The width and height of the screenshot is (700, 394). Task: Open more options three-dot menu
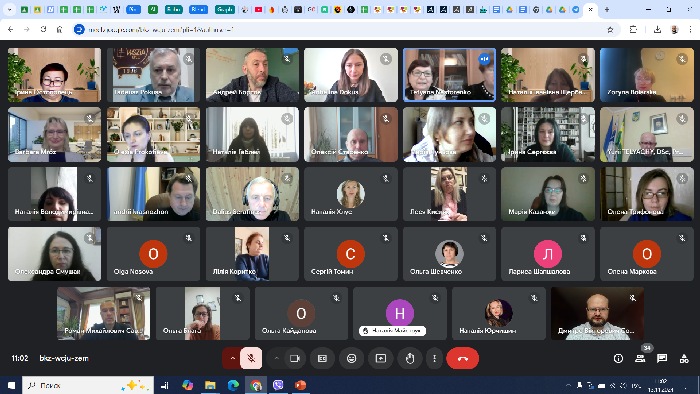coord(434,358)
